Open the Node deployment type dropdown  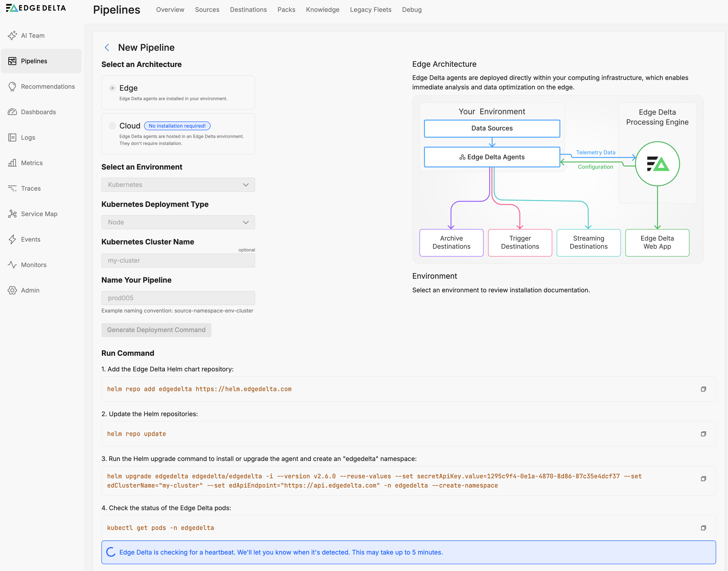click(178, 222)
